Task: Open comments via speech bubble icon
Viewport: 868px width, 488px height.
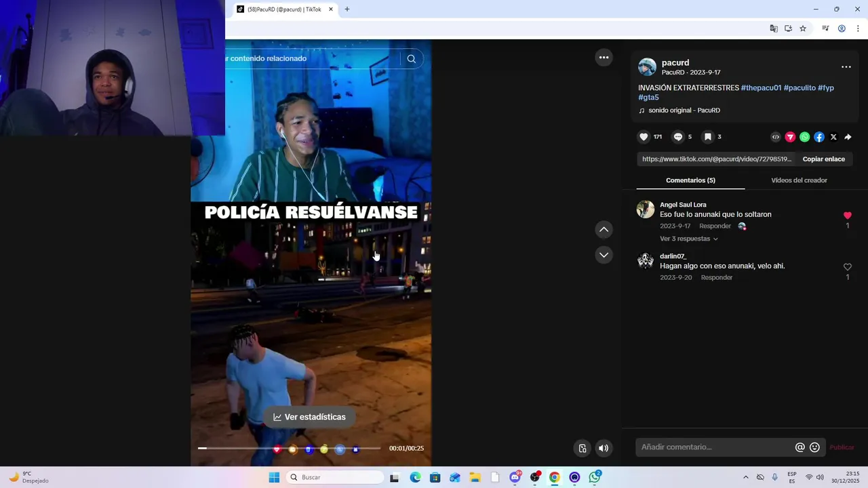Action: pyautogui.click(x=677, y=137)
